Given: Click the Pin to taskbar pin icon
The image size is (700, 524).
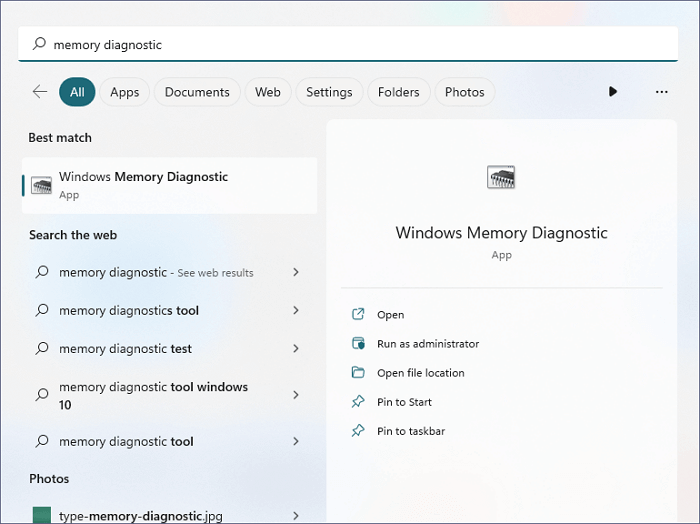Looking at the screenshot, I should tap(358, 431).
